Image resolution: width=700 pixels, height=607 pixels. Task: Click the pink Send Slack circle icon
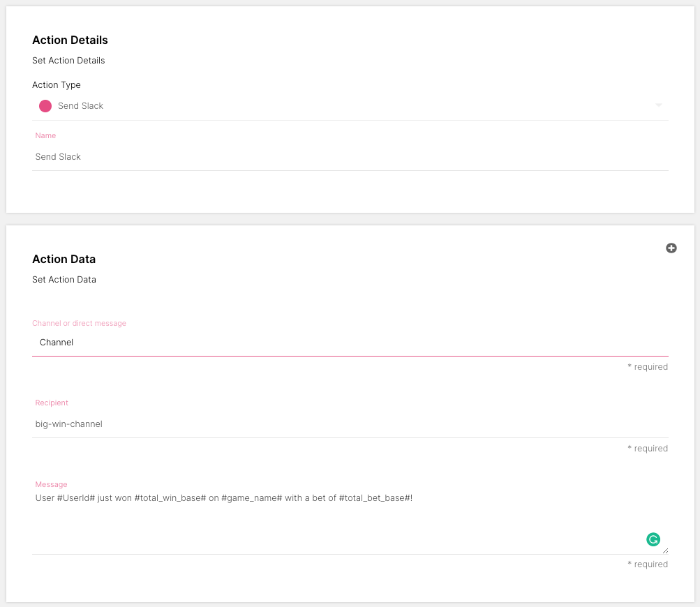click(x=45, y=106)
